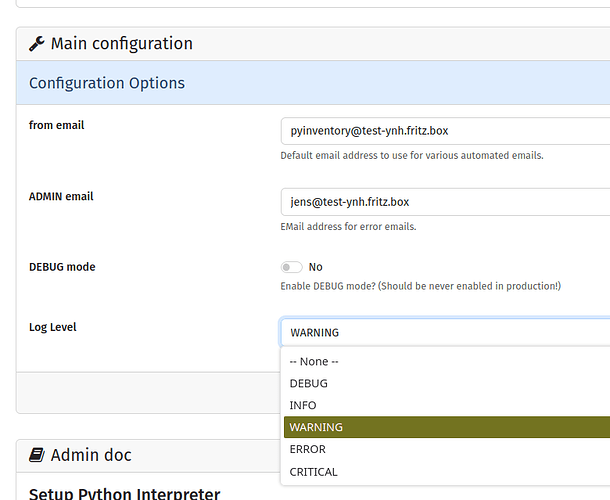
Task: Choose ERROR log level option
Action: (447, 449)
